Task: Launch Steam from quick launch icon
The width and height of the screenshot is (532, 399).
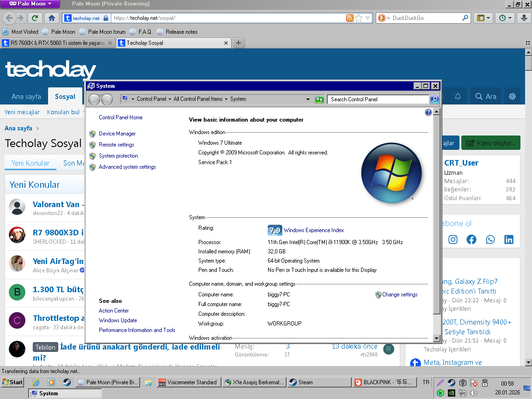Action: [67, 382]
